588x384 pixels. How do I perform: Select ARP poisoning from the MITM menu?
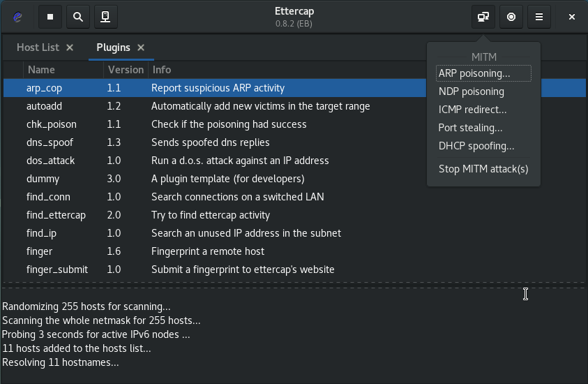pyautogui.click(x=474, y=73)
